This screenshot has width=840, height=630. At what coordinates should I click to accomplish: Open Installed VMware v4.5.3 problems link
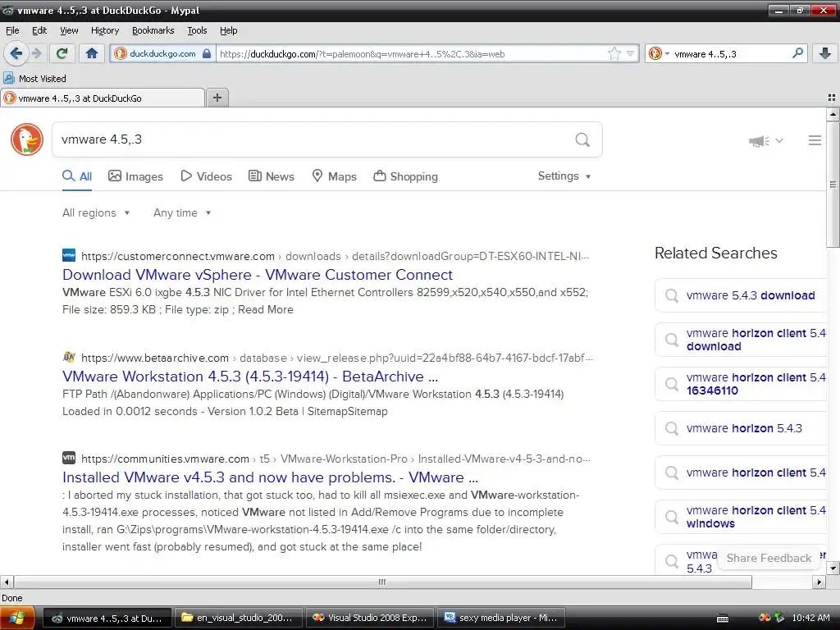click(271, 477)
